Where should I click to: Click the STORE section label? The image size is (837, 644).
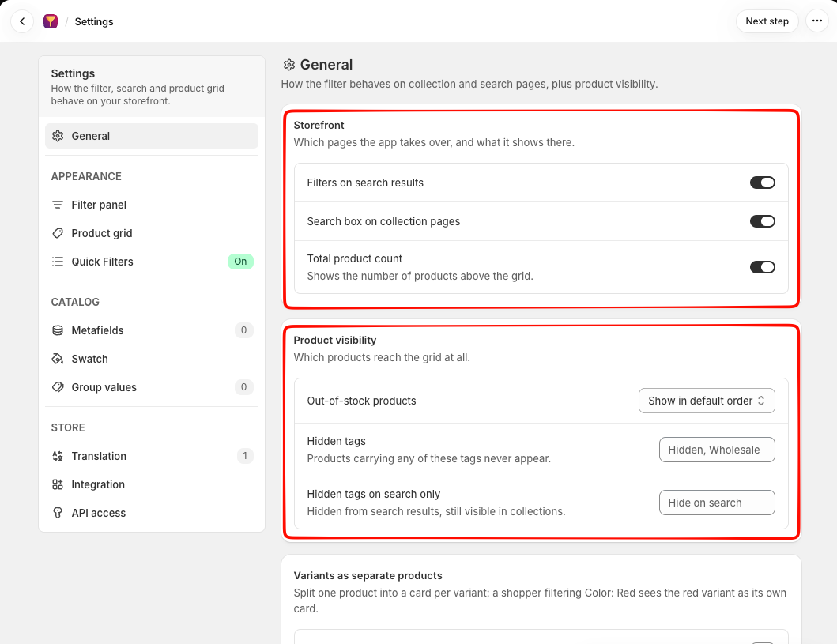pos(68,428)
